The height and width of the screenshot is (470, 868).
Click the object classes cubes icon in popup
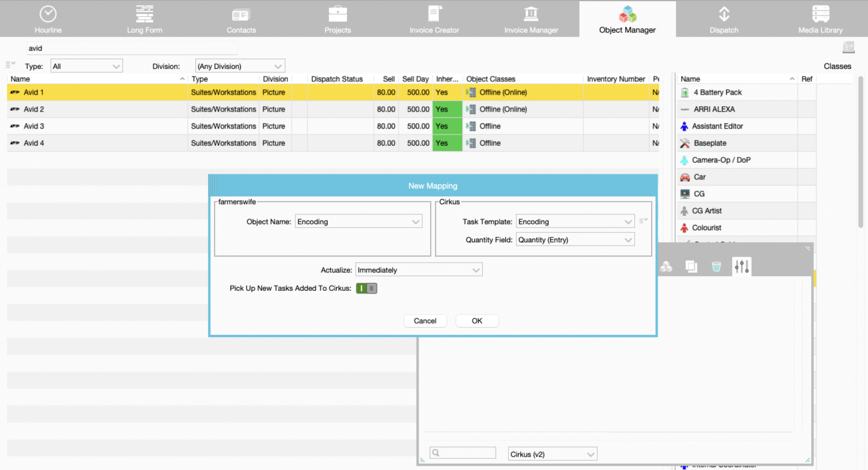click(666, 266)
